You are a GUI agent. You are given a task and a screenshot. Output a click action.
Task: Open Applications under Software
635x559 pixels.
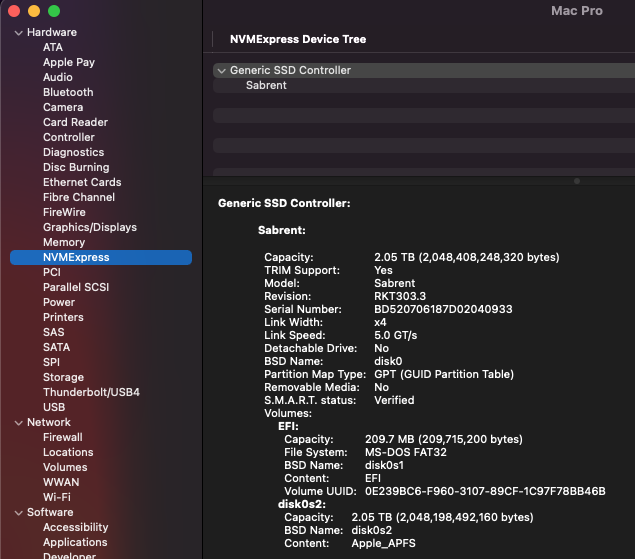tap(75, 542)
